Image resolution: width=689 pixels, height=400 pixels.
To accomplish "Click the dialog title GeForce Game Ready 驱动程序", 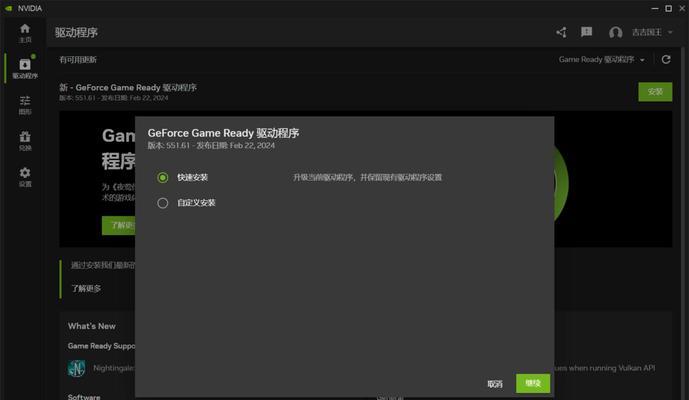I will pyautogui.click(x=223, y=133).
